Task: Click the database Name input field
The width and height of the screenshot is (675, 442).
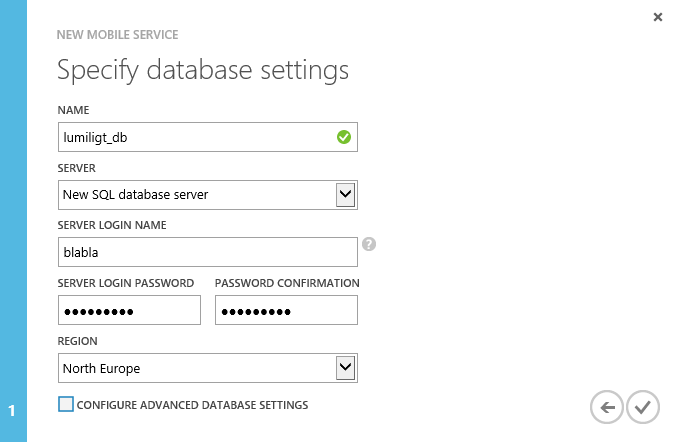Action: click(195, 137)
